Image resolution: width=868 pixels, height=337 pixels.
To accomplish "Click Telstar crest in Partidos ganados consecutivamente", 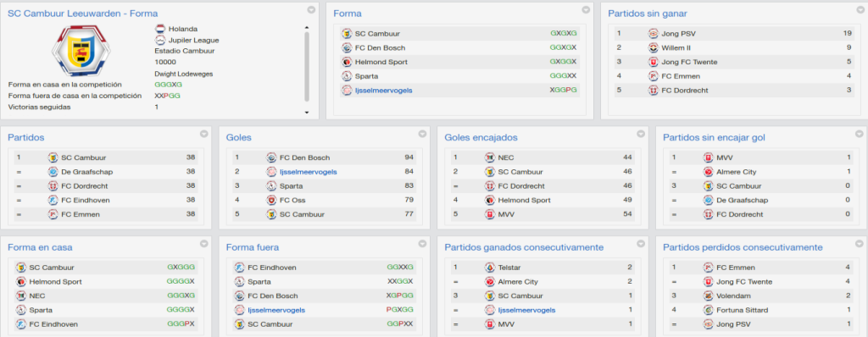I will tap(489, 268).
